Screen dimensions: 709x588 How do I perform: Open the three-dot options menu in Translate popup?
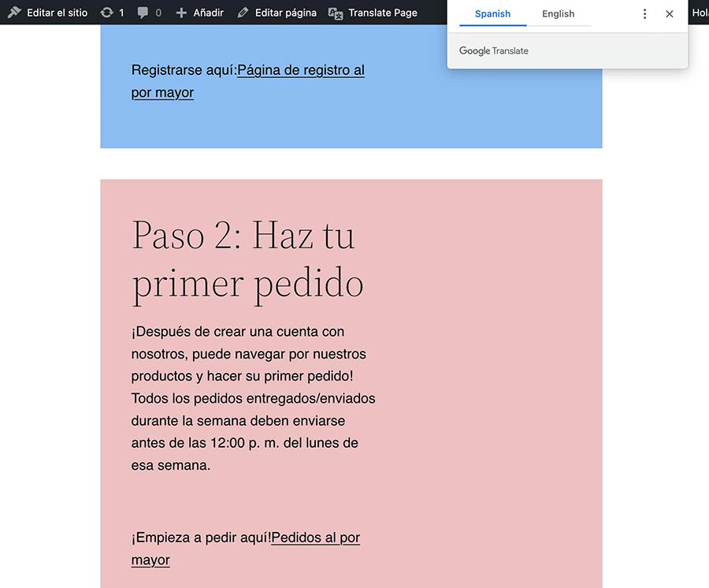point(644,14)
